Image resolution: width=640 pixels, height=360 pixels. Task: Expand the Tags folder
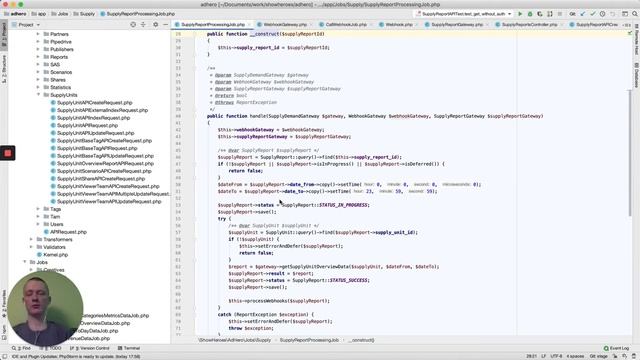38,209
